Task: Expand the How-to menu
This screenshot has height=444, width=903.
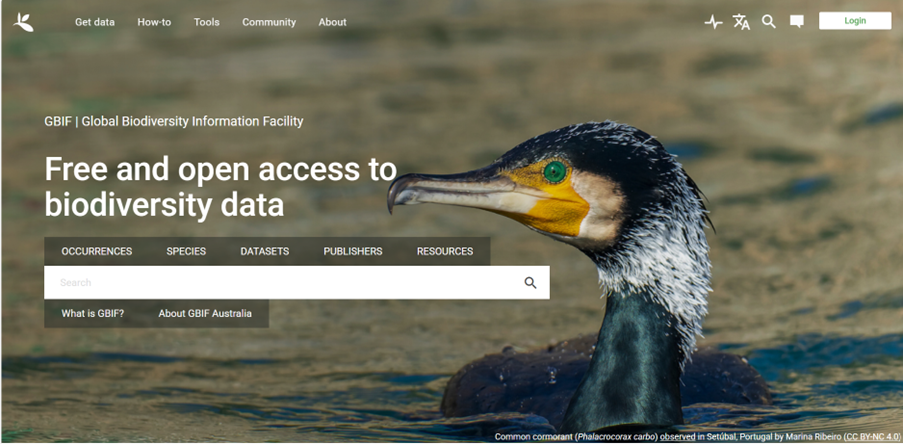Action: (154, 22)
